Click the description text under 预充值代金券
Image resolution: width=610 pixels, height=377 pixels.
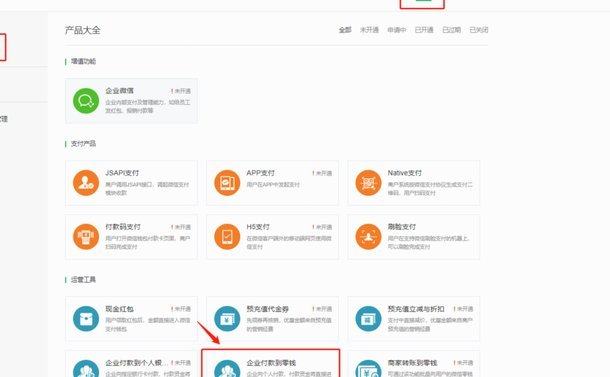289,324
